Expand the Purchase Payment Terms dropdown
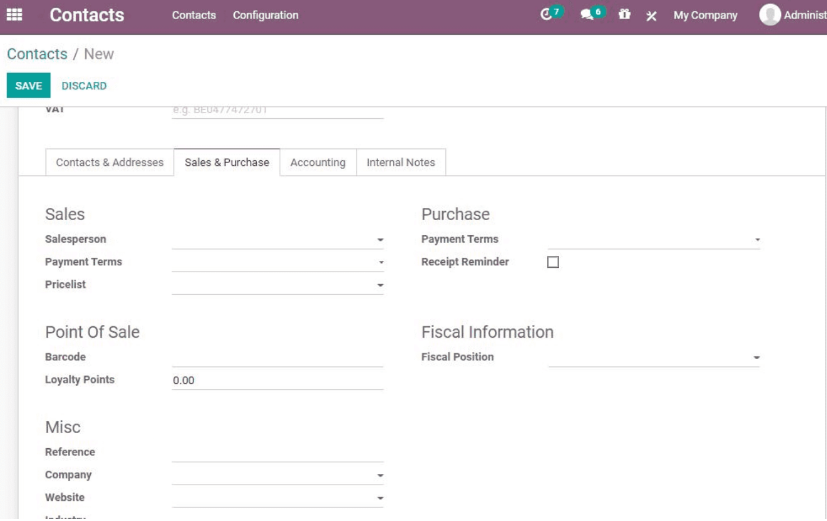The width and height of the screenshot is (827, 521). [653, 239]
